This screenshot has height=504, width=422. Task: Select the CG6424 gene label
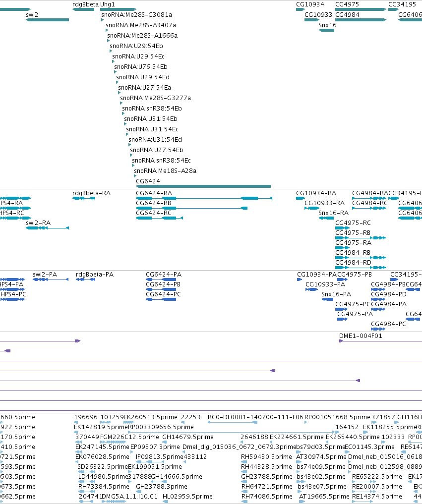148,181
